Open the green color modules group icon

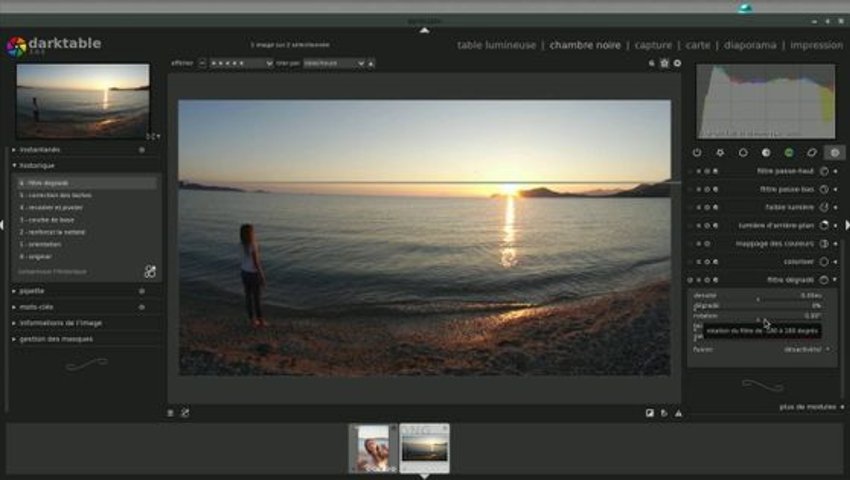789,153
